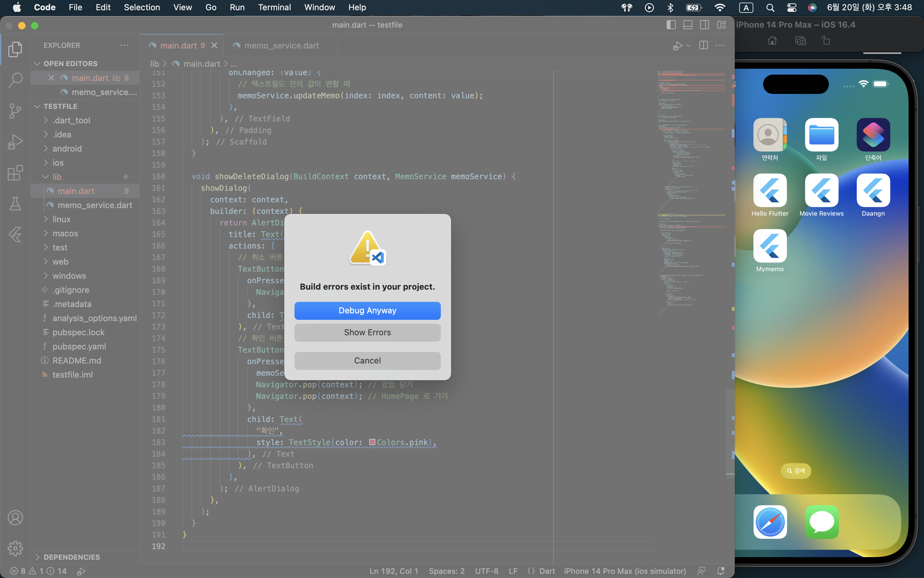Click Wi-Fi icon in menu bar
Image resolution: width=924 pixels, height=578 pixels.
(x=720, y=7)
